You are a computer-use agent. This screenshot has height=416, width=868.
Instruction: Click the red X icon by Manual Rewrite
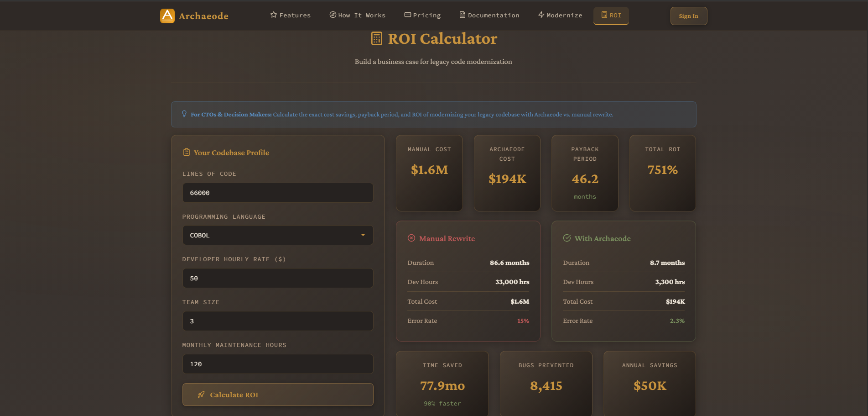pos(411,238)
